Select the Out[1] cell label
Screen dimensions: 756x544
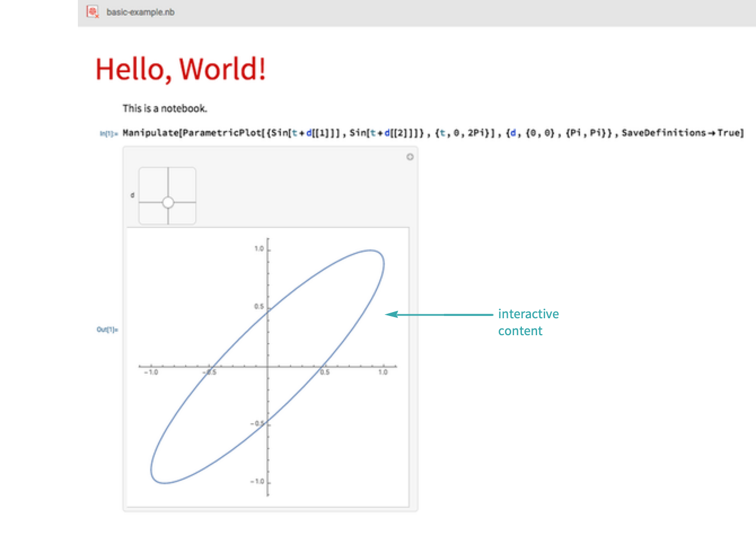pyautogui.click(x=107, y=330)
